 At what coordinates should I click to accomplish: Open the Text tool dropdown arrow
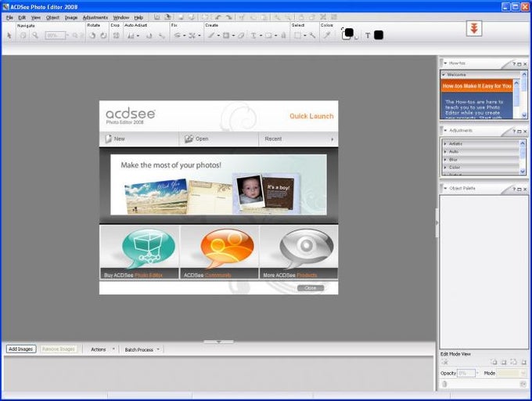[x=261, y=35]
